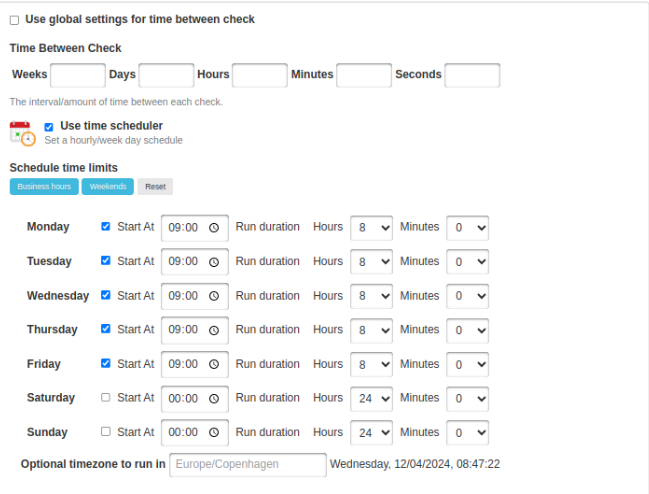Focus the Seconds input field
The height and width of the screenshot is (494, 649).
472,75
